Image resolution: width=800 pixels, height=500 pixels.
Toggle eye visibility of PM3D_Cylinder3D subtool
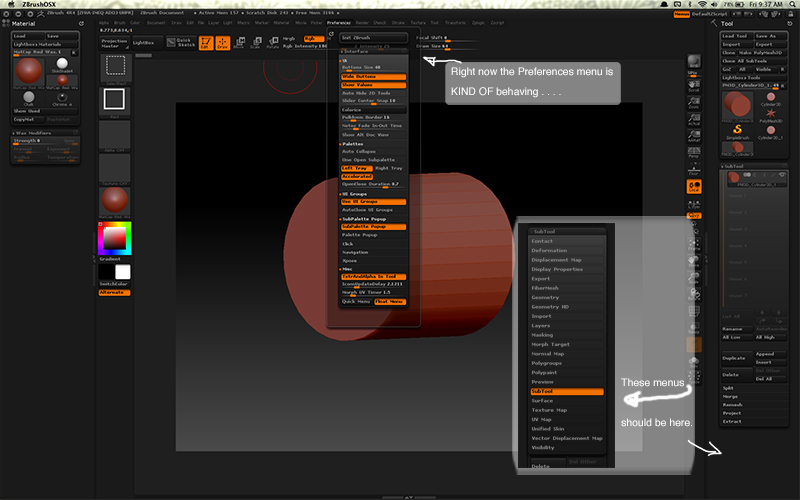click(x=782, y=175)
